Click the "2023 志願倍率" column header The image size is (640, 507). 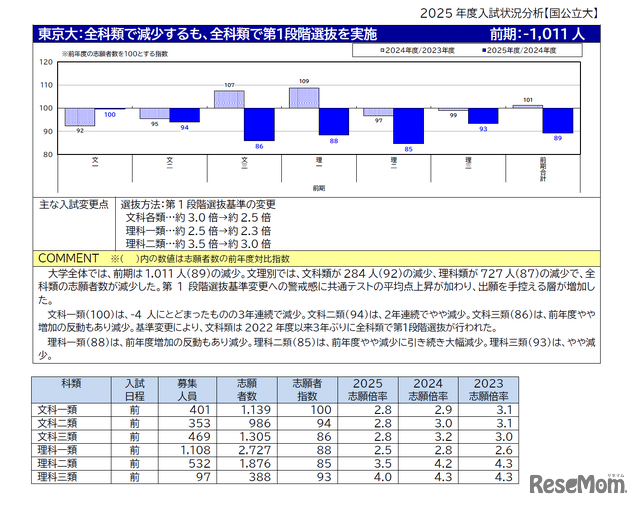pyautogui.click(x=489, y=390)
